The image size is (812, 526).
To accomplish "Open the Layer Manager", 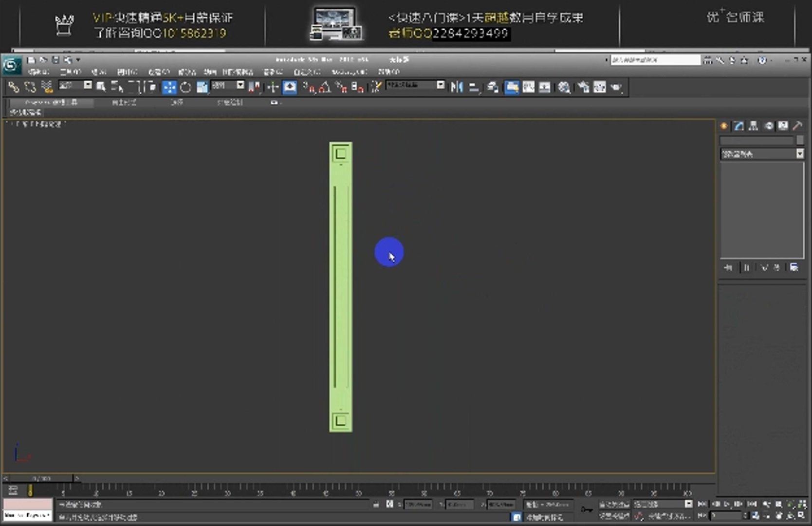I will pyautogui.click(x=493, y=87).
